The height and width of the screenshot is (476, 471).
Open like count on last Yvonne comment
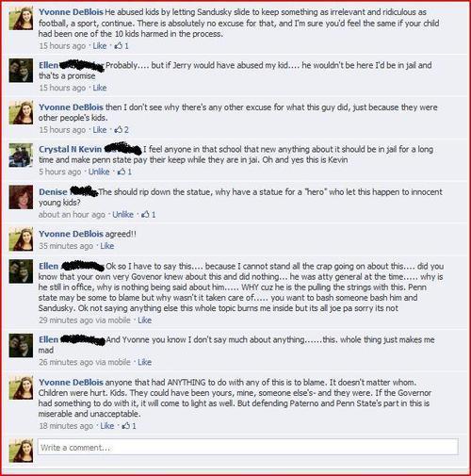tap(129, 426)
